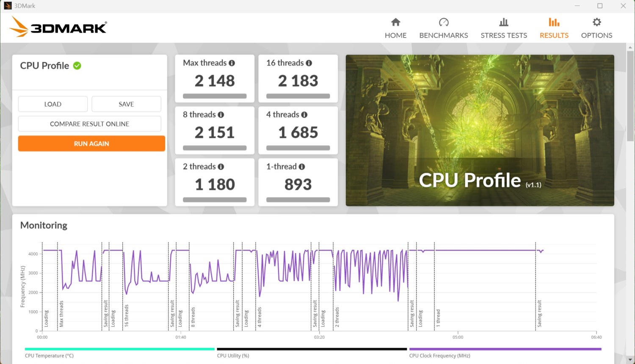Image resolution: width=635 pixels, height=364 pixels.
Task: Open the Benchmarks gauge icon
Action: [x=444, y=22]
